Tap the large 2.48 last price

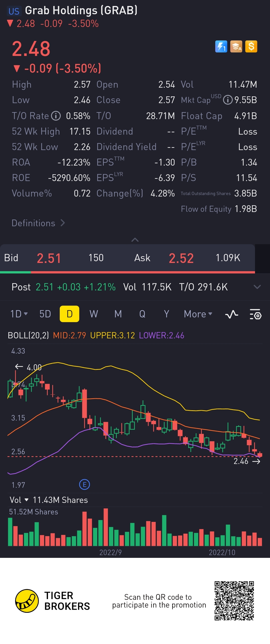31,48
